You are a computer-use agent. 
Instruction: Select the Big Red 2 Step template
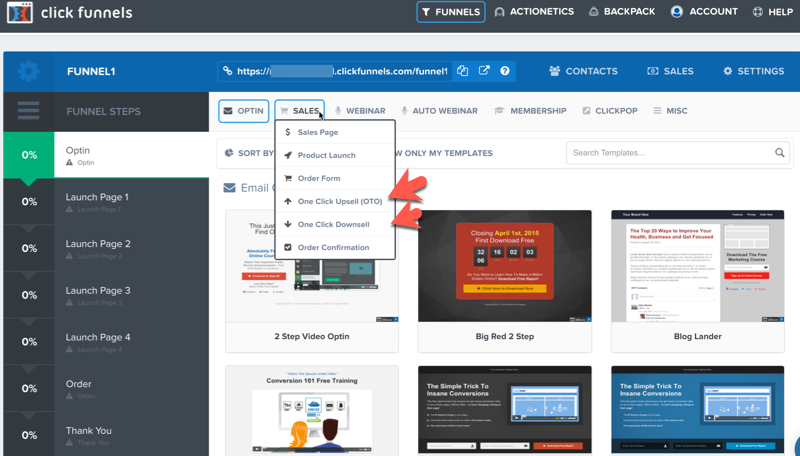(x=505, y=281)
